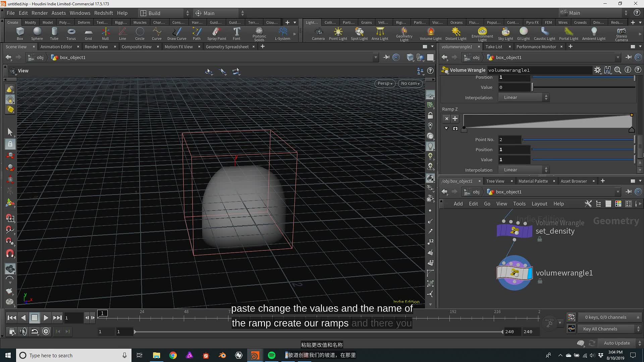Screen dimensions: 644x362
Task: Select the Box shelf tool
Action: 20,34
